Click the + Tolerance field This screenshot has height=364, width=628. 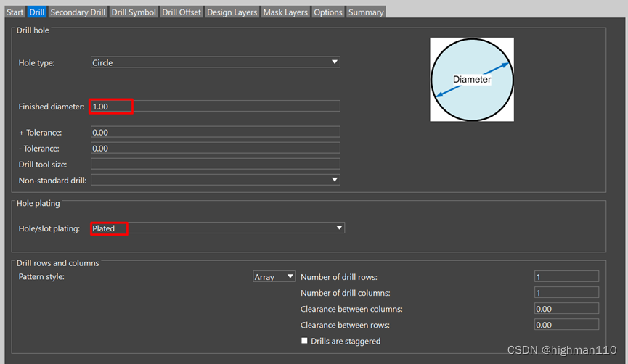point(215,133)
